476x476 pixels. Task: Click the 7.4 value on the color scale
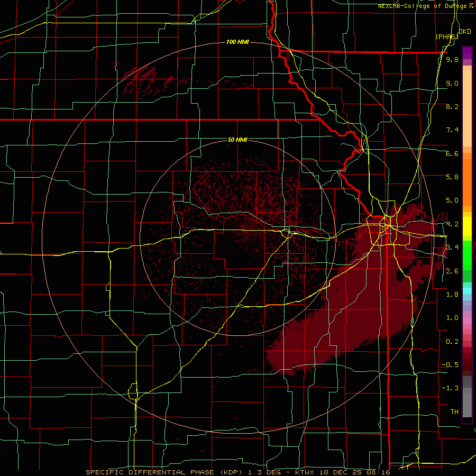[x=452, y=130]
